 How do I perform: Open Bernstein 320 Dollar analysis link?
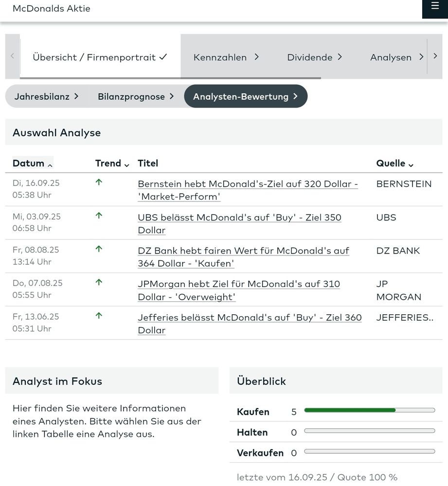tap(248, 190)
